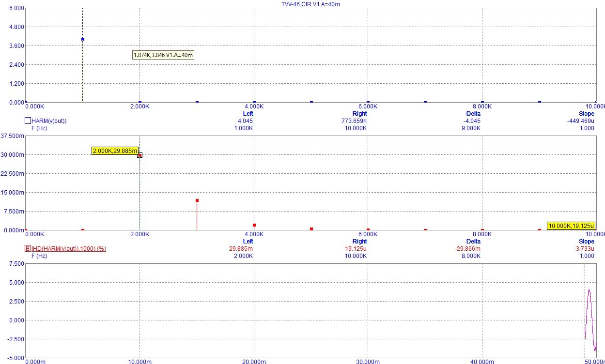Select the red 5K harmonic data point
This screenshot has width=605, height=364.
pyautogui.click(x=311, y=229)
